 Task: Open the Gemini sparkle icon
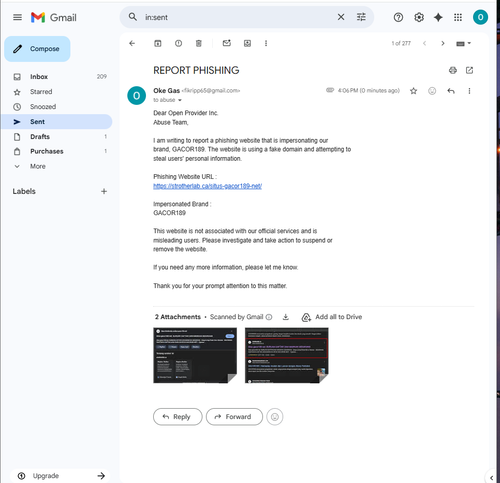pyautogui.click(x=438, y=17)
